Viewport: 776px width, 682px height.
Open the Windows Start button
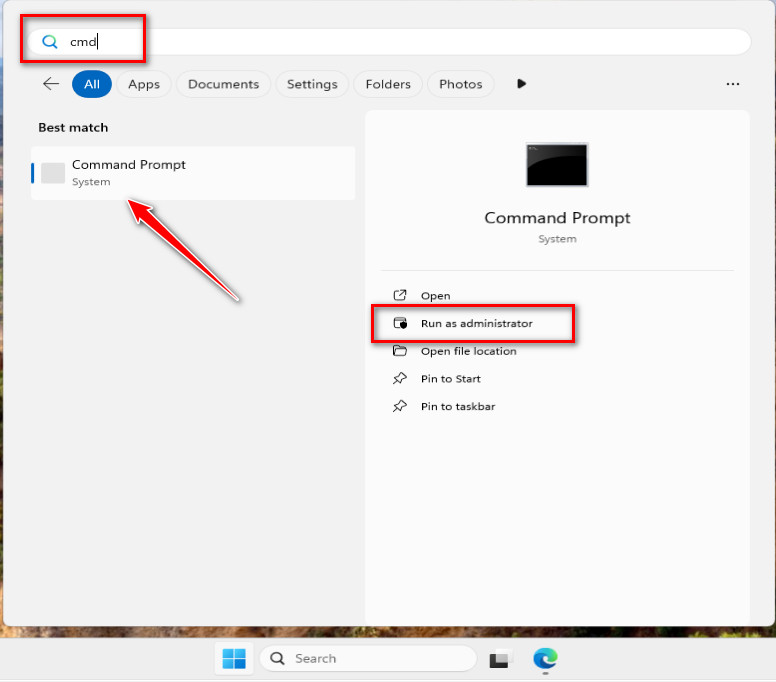coord(234,658)
